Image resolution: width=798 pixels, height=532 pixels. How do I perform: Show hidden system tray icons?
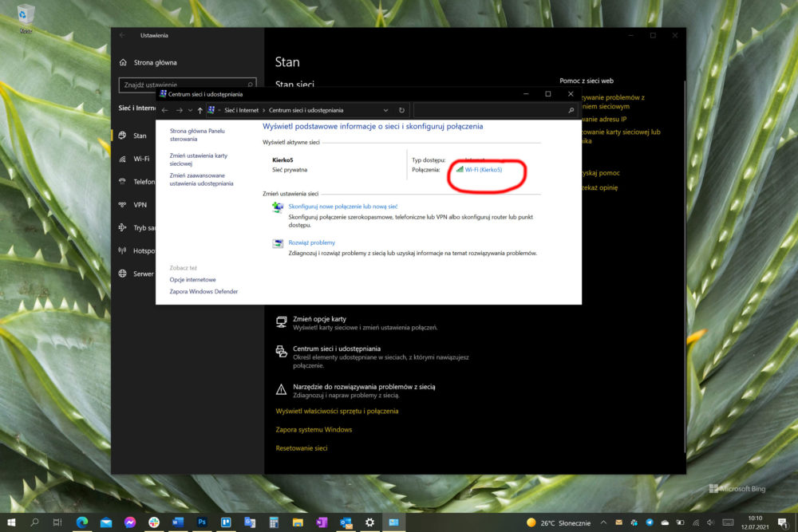coord(603,522)
